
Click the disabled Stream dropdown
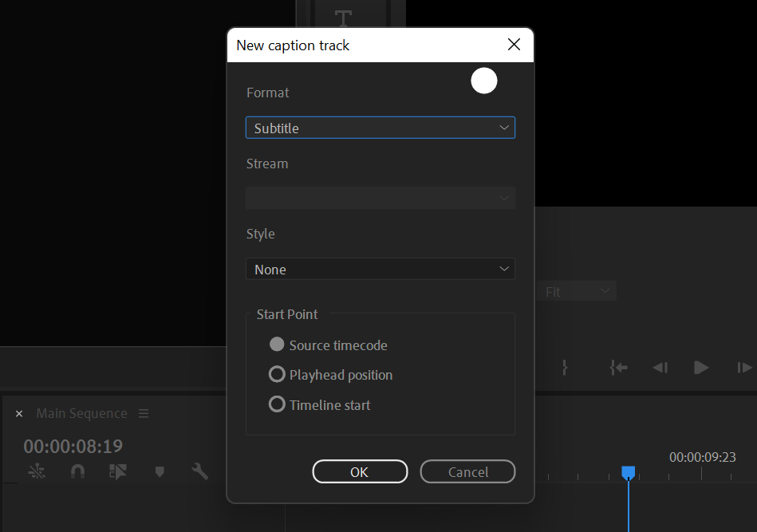380,199
